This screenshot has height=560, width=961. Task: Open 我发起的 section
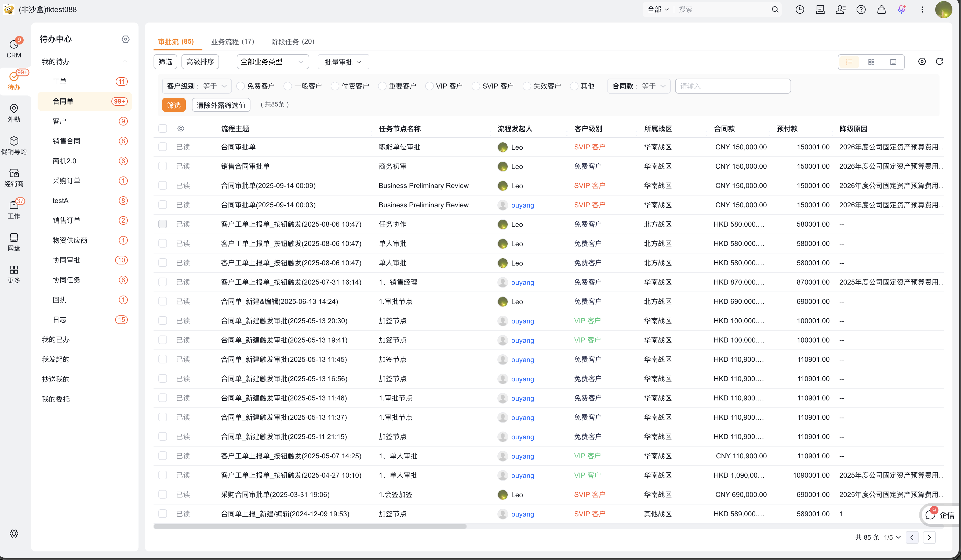(56, 359)
